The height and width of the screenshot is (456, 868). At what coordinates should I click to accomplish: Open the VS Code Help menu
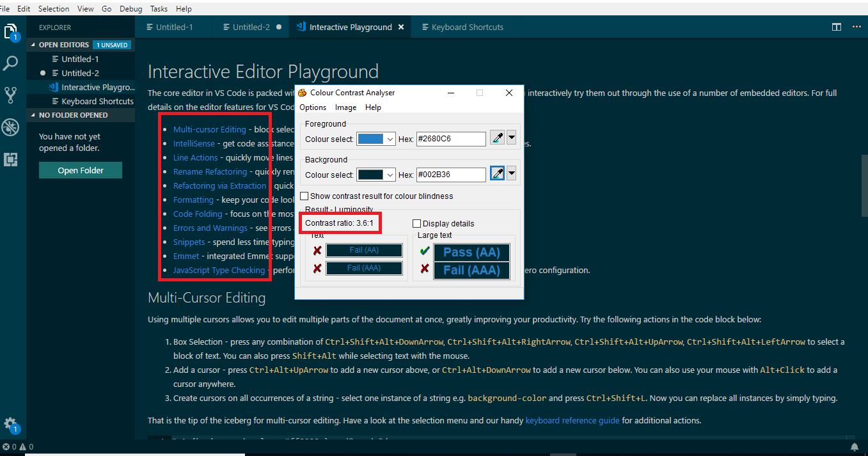click(184, 9)
